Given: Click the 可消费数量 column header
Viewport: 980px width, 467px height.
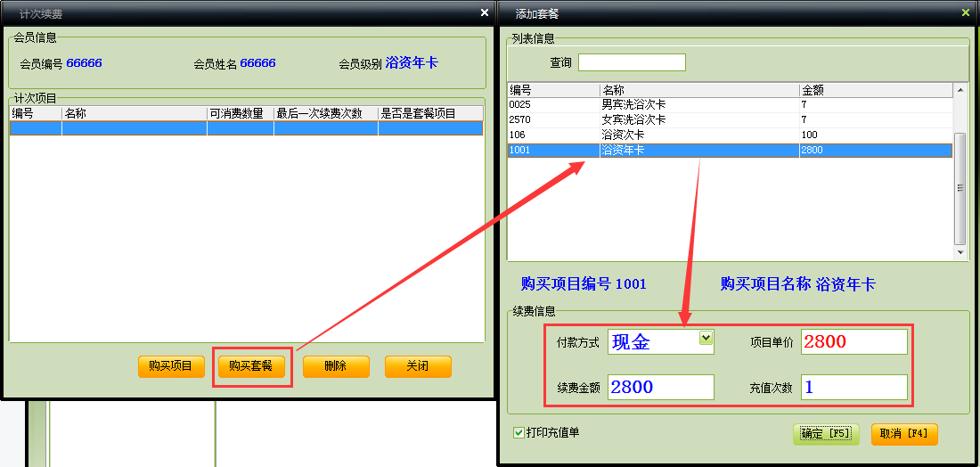Looking at the screenshot, I should point(241,113).
